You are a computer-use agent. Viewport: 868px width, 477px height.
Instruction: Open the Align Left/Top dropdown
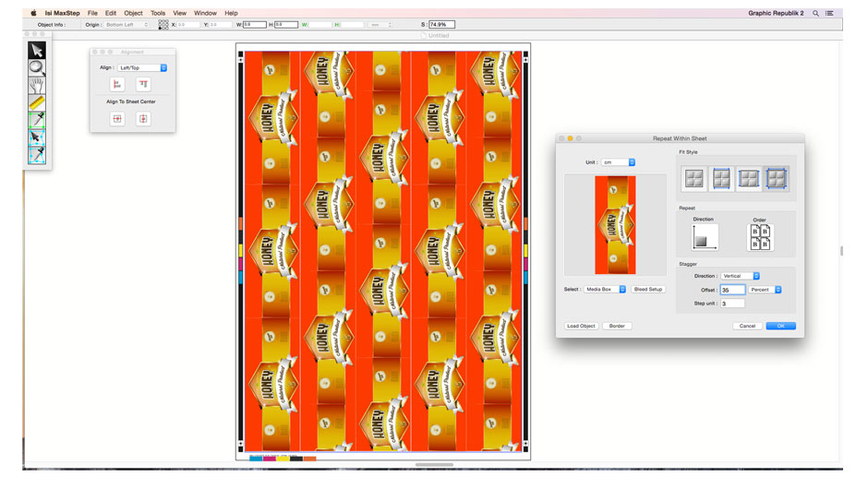[x=143, y=67]
